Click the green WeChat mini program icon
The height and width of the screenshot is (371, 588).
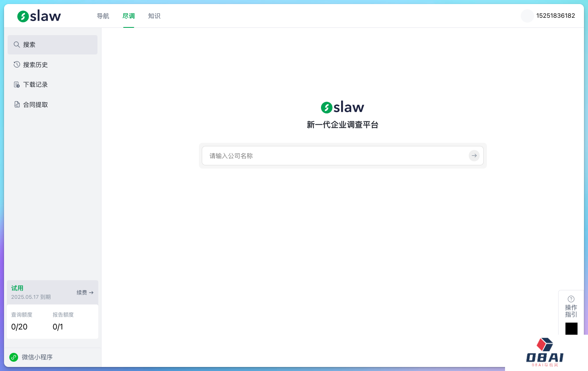pos(14,357)
